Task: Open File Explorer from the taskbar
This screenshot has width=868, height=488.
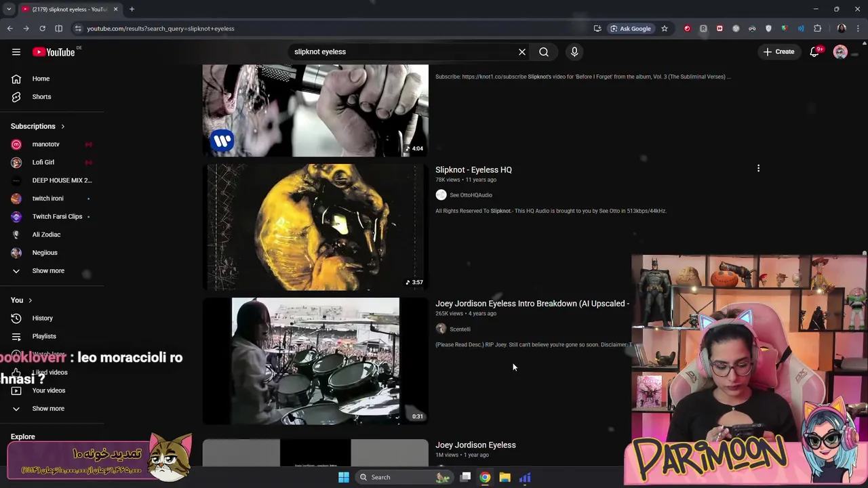Action: point(505,477)
